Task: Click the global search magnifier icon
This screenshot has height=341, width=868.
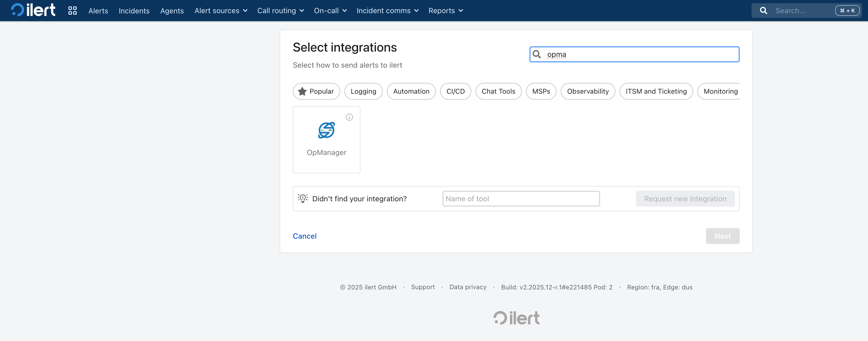Action: (763, 11)
